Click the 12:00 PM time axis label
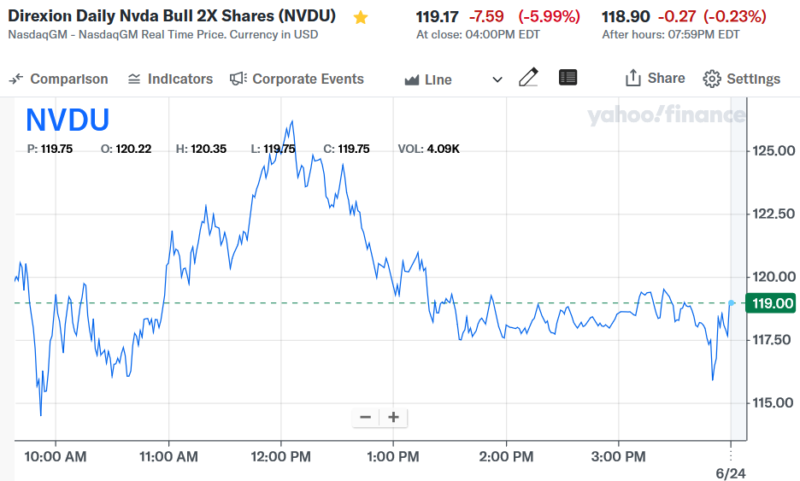This screenshot has width=800, height=481. (x=281, y=458)
